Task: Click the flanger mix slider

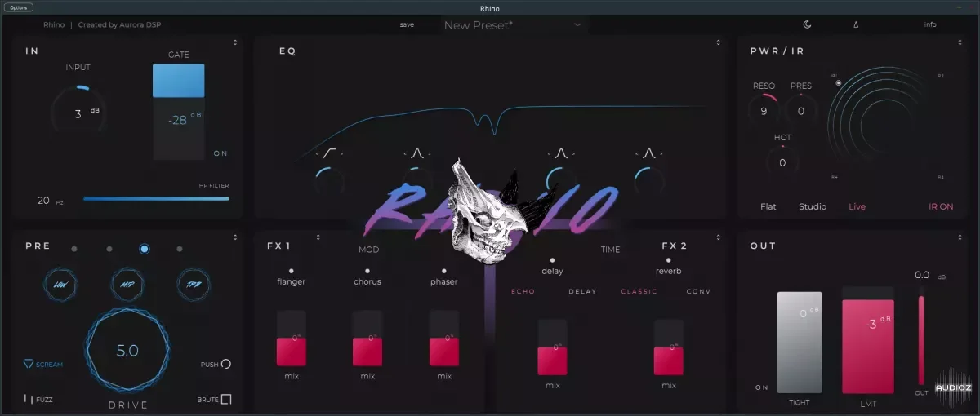Action: coord(292,339)
